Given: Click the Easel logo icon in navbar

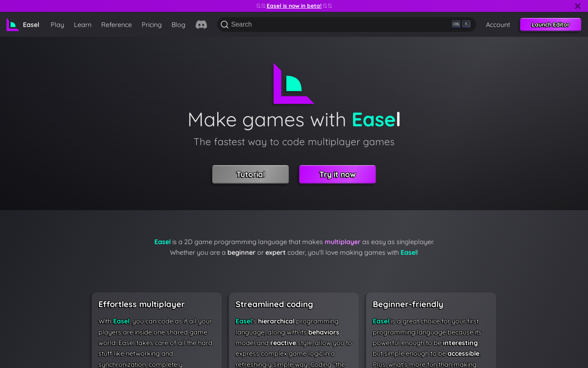Looking at the screenshot, I should [13, 25].
